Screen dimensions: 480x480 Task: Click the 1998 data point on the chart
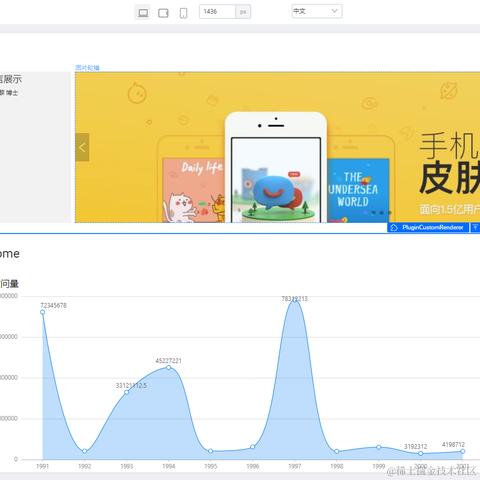337,451
